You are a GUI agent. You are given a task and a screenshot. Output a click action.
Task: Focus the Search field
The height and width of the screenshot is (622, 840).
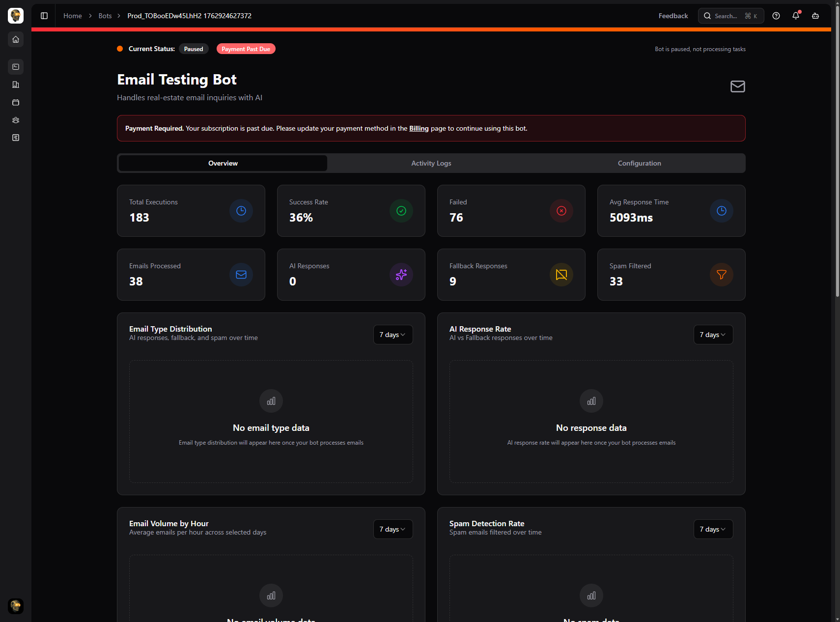point(731,16)
